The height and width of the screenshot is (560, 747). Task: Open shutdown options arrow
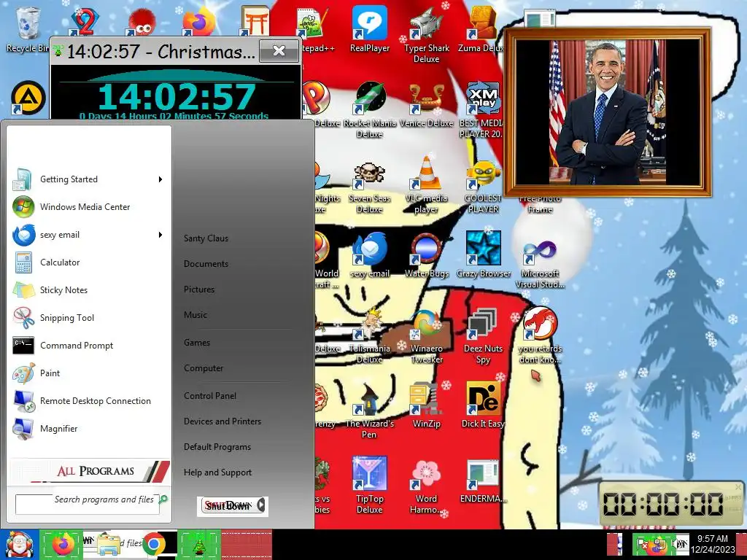point(260,505)
